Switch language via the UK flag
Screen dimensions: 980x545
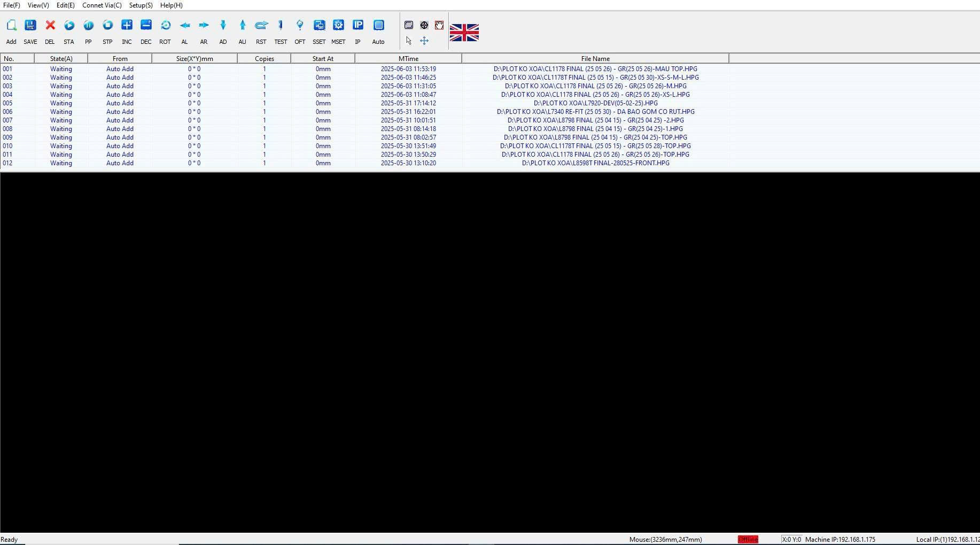click(464, 33)
